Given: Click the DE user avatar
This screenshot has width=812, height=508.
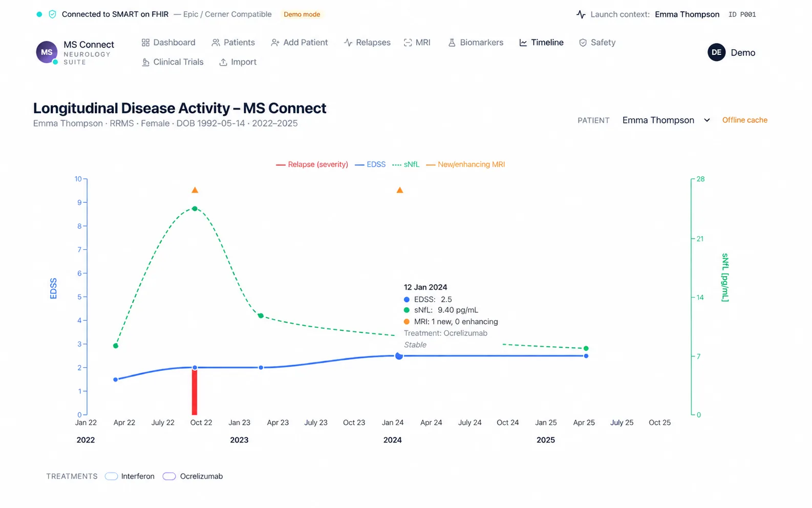Looking at the screenshot, I should [716, 52].
